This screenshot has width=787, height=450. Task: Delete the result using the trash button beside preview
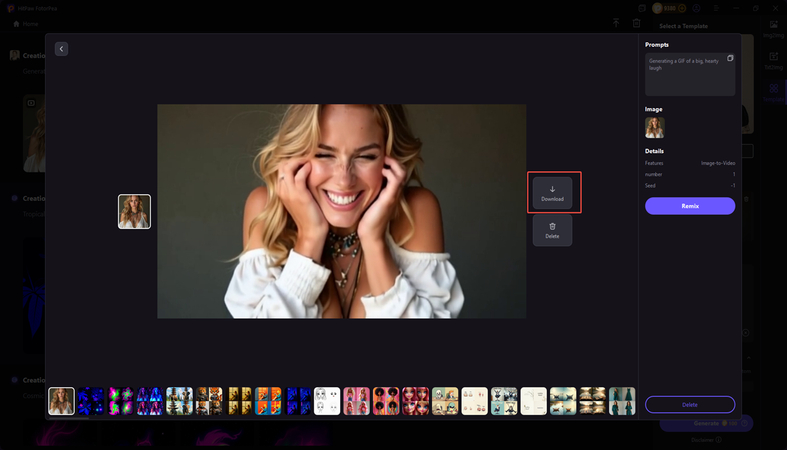click(x=552, y=230)
